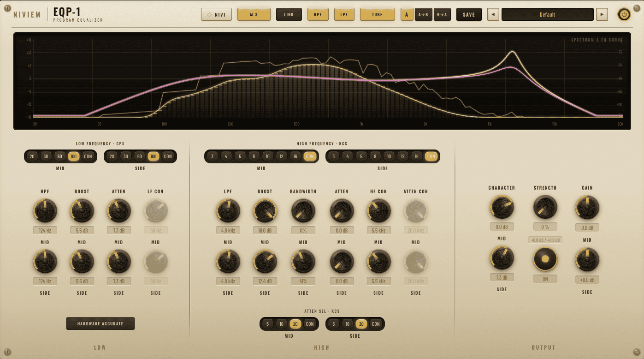Toggle the LINK button
Viewport: 644px width, 359px height.
(x=289, y=14)
